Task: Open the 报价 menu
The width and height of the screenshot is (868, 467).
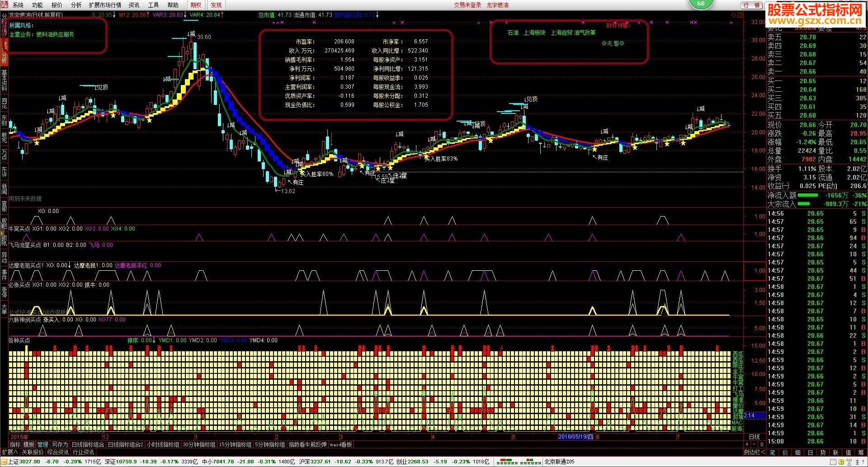Action: (57, 5)
